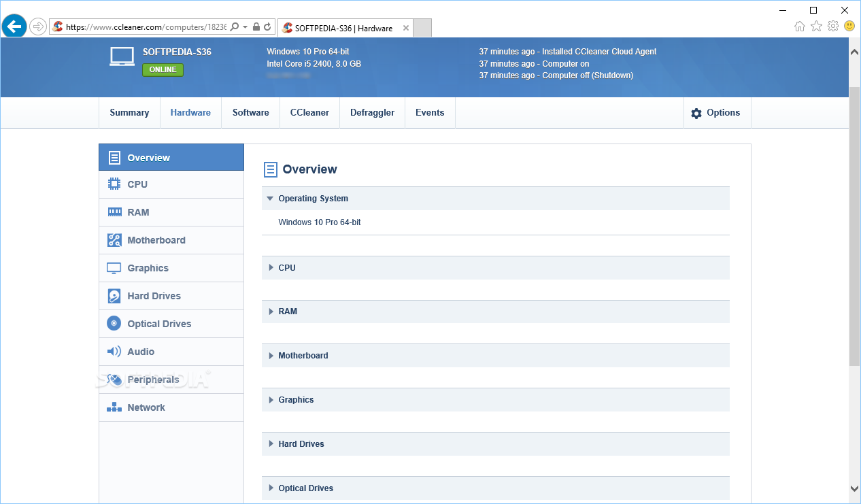The height and width of the screenshot is (504, 861).
Task: Collapse the Operating System section
Action: coord(270,199)
